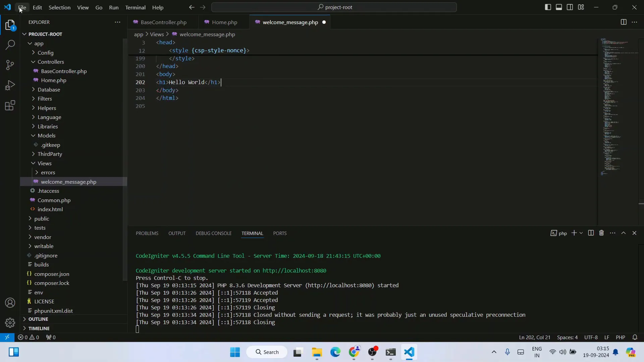Viewport: 644px width, 362px height.
Task: Toggle primary side bar visibility
Action: [x=548, y=7]
